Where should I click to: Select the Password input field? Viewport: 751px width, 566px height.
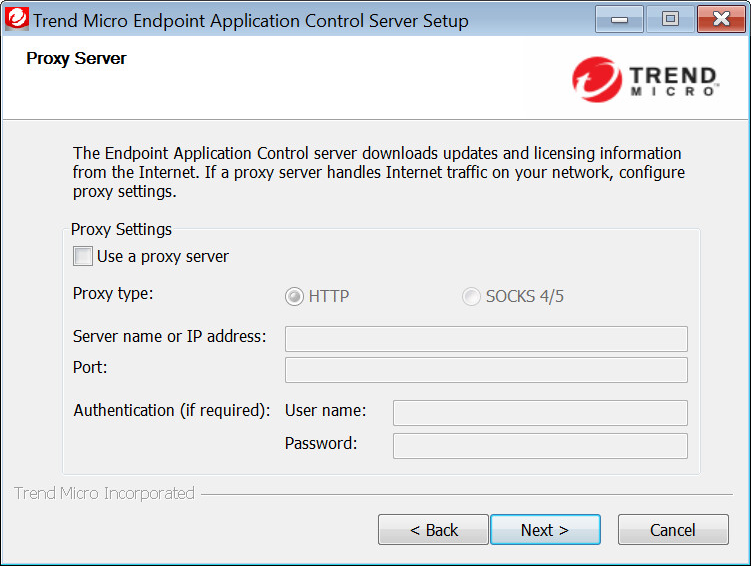[x=540, y=446]
